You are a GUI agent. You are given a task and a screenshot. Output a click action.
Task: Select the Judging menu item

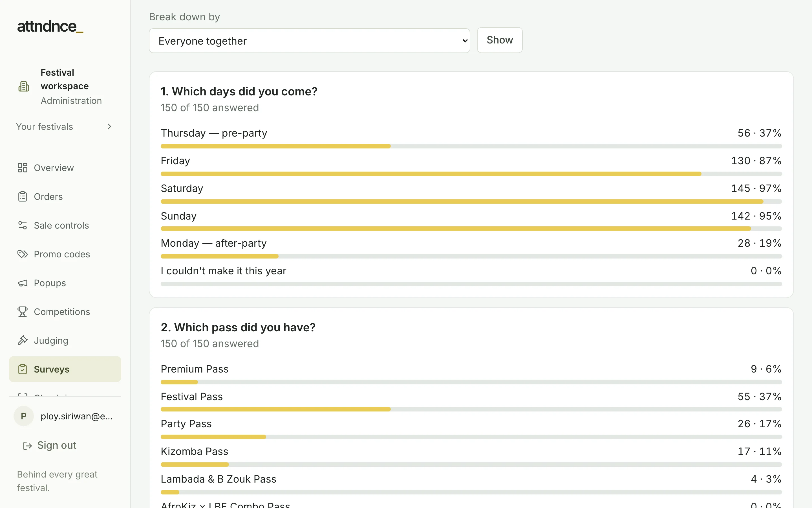pos(65,340)
